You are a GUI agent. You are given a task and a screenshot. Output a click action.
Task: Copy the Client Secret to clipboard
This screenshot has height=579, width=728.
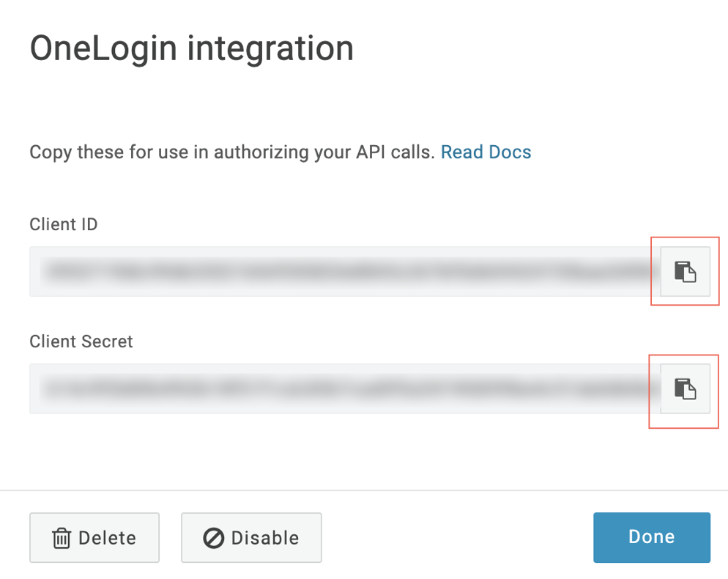coord(686,388)
